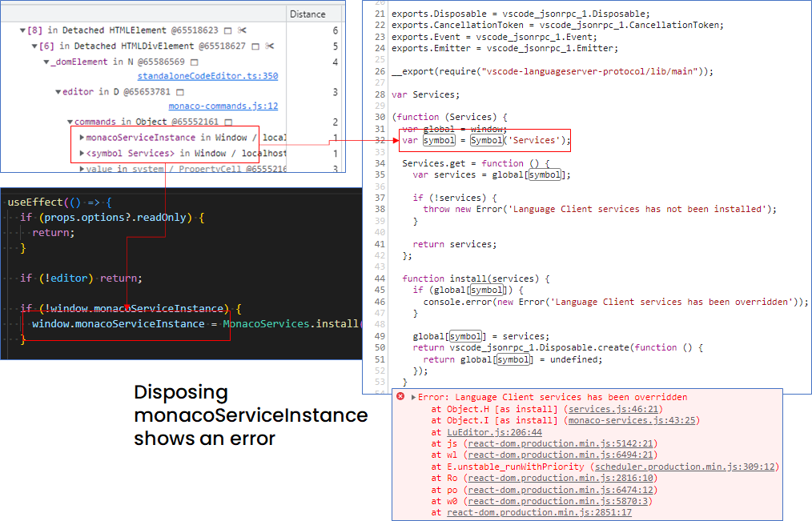Click the reveal icon next to commands in Object
Viewport: 812px width, 521px height.
click(230, 122)
